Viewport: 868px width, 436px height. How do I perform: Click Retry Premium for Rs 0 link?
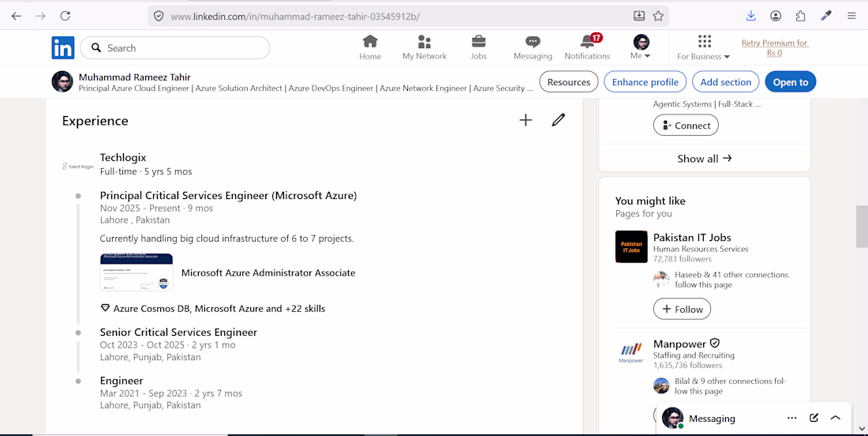coord(774,47)
